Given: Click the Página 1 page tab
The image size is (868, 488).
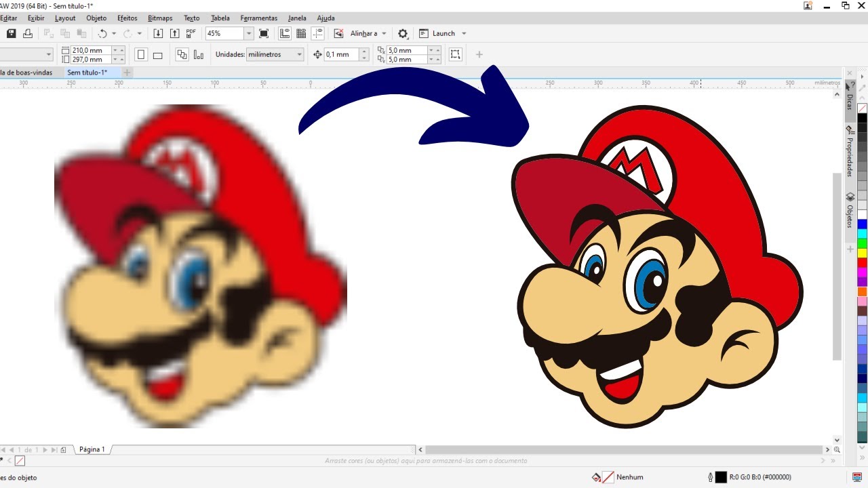Looking at the screenshot, I should [92, 449].
